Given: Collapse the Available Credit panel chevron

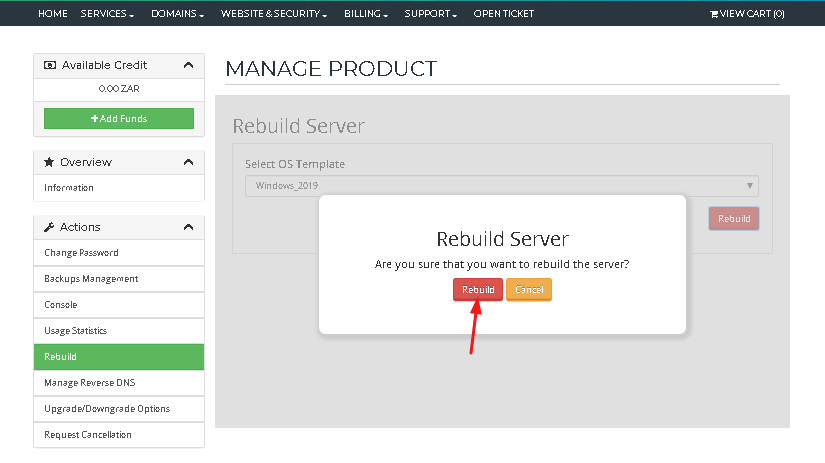Looking at the screenshot, I should click(188, 65).
